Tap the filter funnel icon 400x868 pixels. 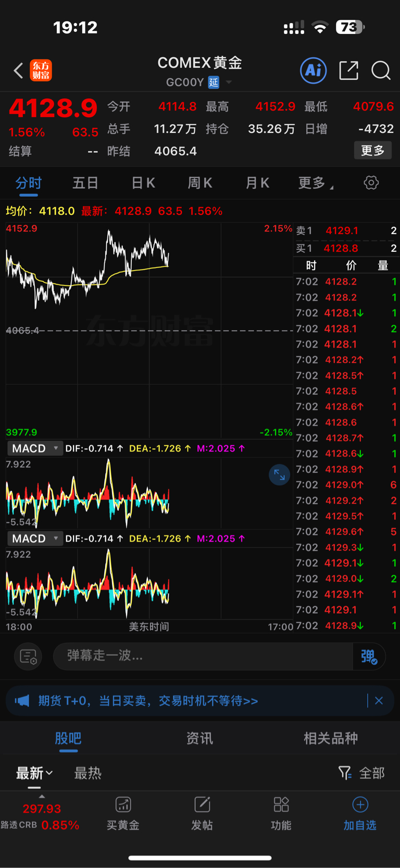point(345,773)
